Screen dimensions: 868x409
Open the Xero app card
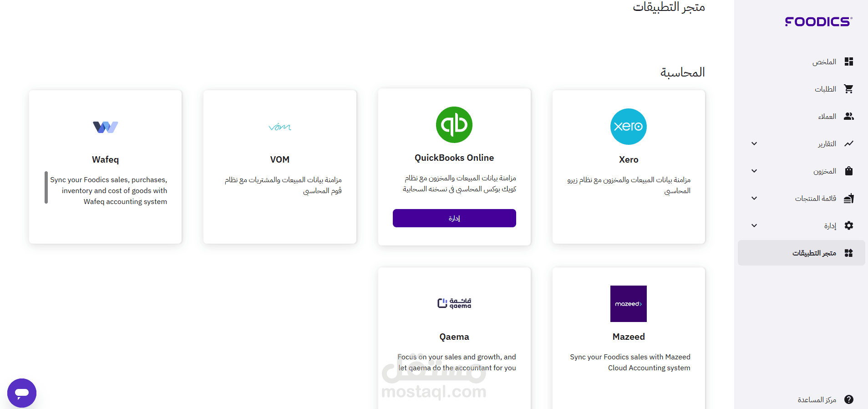tap(629, 167)
